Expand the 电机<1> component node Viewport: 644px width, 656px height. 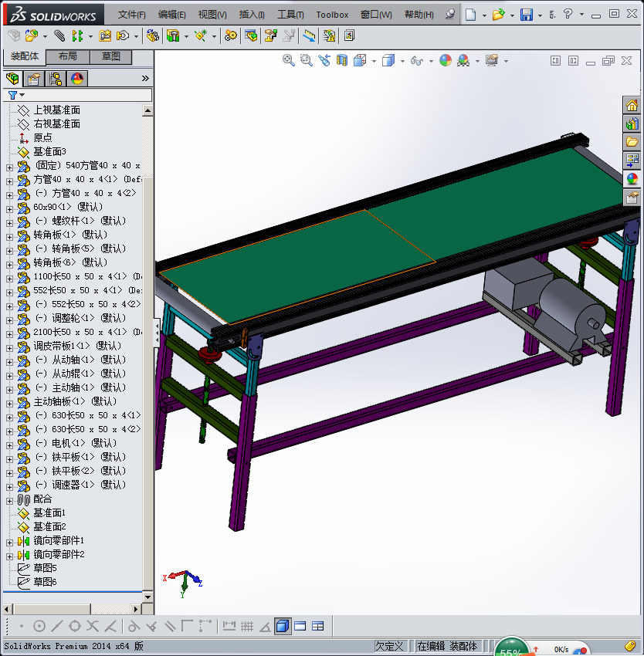(x=9, y=445)
